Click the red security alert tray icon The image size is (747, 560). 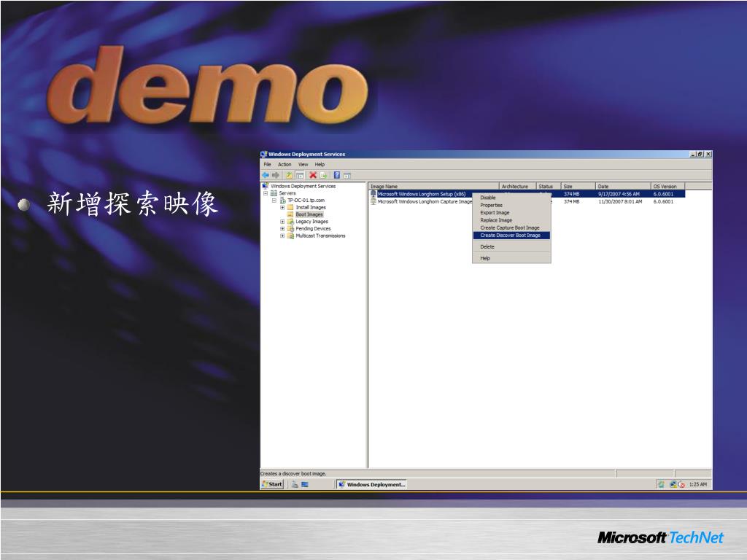pyautogui.click(x=681, y=485)
